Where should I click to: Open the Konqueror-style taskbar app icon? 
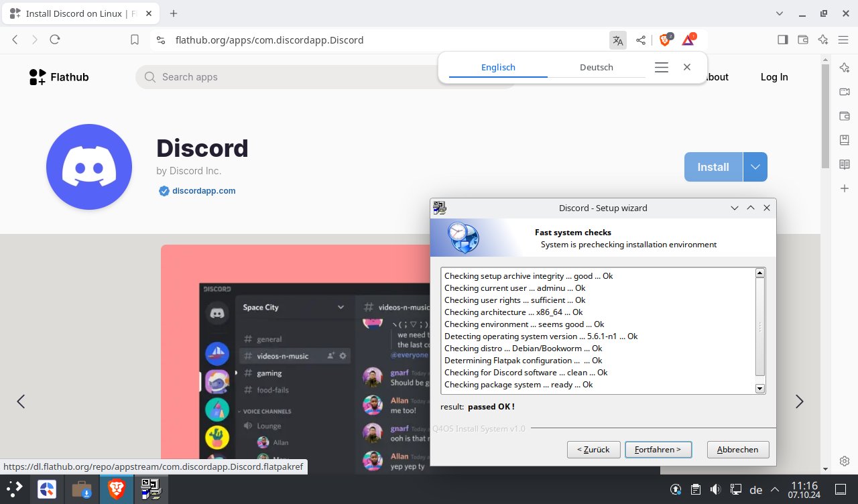click(x=47, y=490)
